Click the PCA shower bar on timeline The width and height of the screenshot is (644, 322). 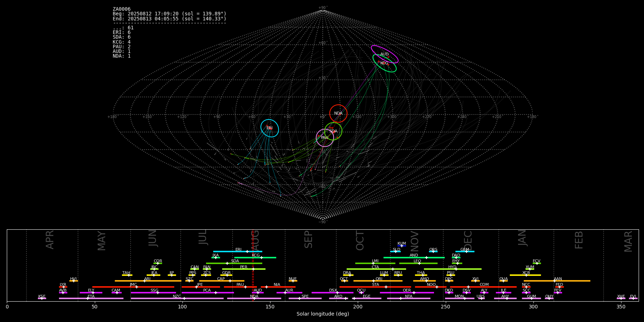(x=208, y=293)
